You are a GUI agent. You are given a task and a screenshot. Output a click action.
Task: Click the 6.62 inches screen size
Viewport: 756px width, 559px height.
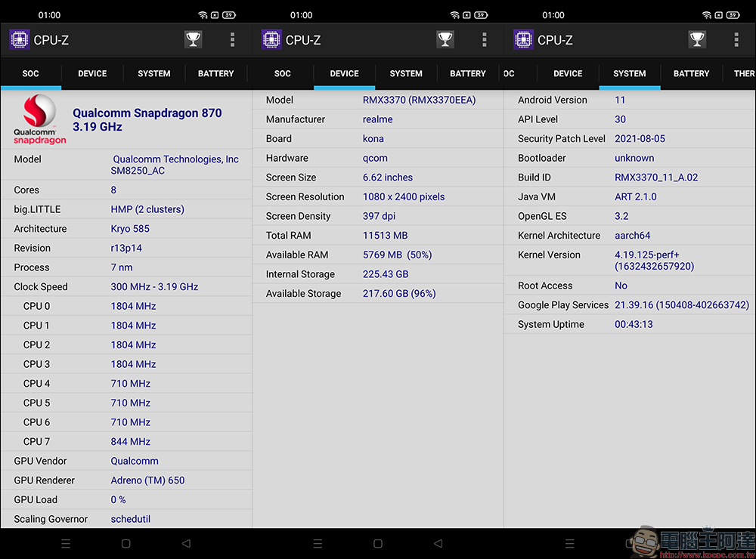tap(388, 178)
